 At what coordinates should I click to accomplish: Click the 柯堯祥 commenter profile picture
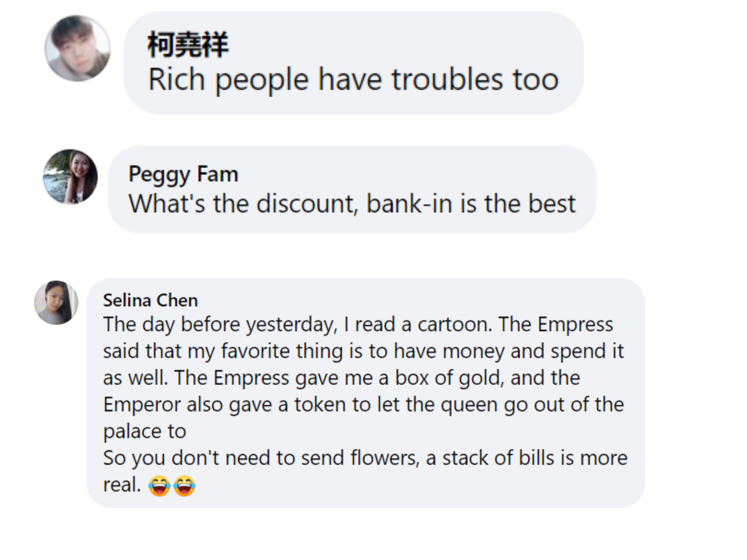77,48
